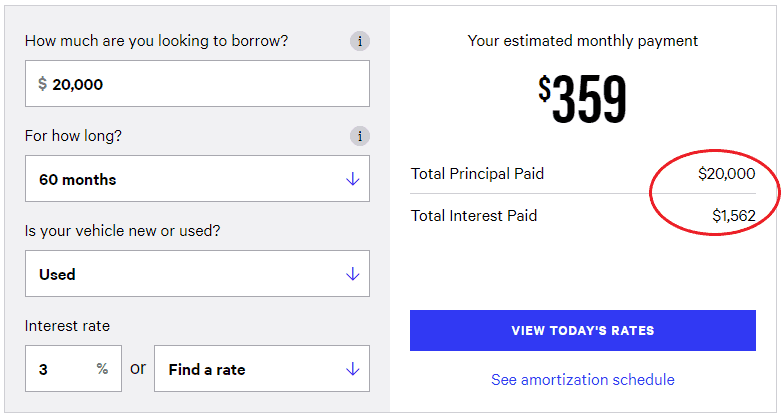Open info icon next to 'For how long?'
The height and width of the screenshot is (418, 783).
(x=360, y=136)
